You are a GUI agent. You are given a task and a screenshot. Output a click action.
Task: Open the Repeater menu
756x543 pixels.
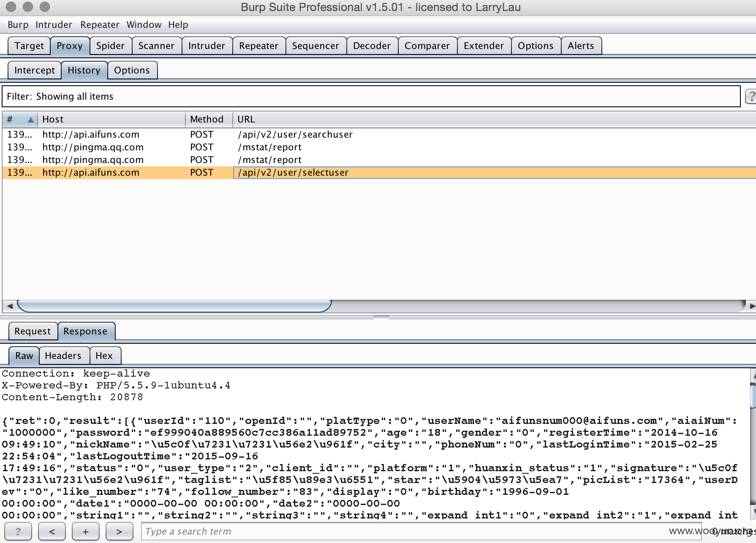(100, 24)
